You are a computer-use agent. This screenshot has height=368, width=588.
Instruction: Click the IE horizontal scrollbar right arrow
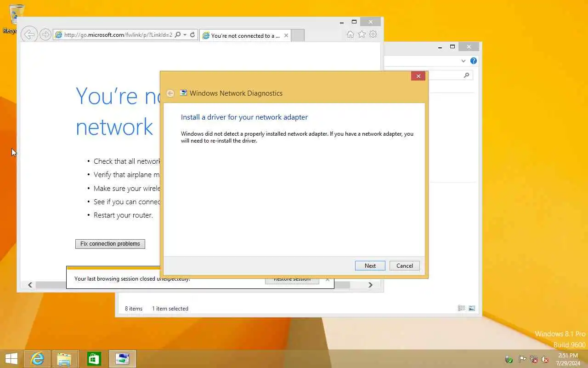[x=370, y=285]
